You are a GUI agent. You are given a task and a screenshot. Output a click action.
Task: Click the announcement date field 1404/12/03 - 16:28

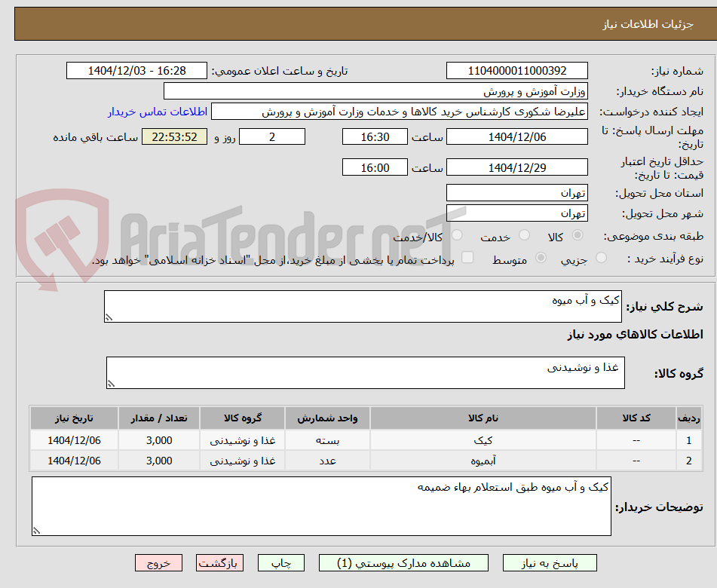[136, 71]
